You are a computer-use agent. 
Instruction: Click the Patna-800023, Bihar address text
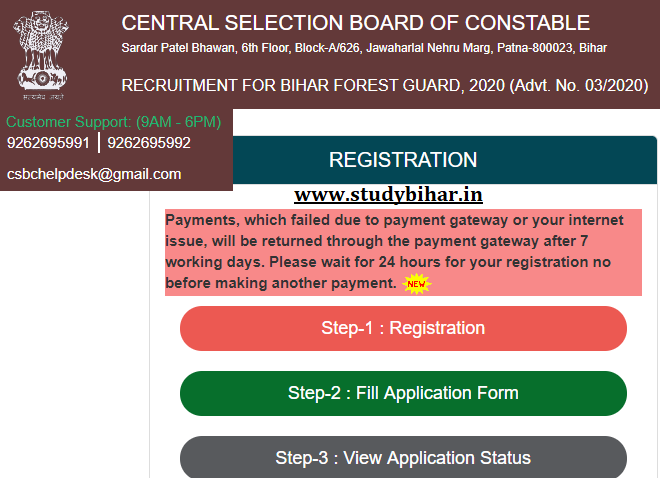[x=552, y=48]
